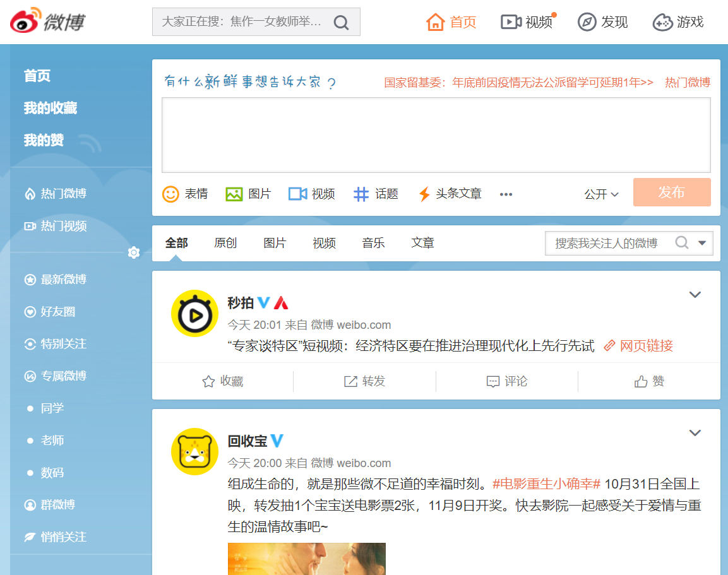Expand the chevron menu on 回收宝 post

695,433
